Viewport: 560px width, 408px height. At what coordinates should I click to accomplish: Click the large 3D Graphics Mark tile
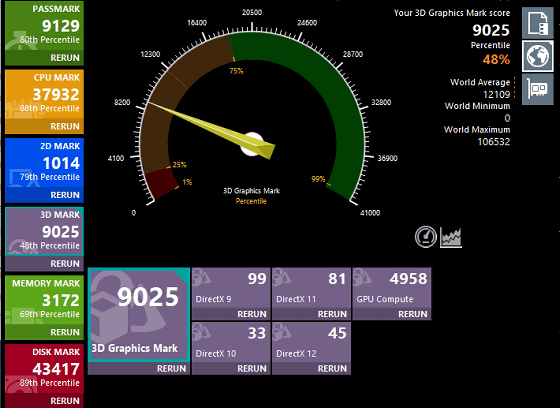[139, 315]
